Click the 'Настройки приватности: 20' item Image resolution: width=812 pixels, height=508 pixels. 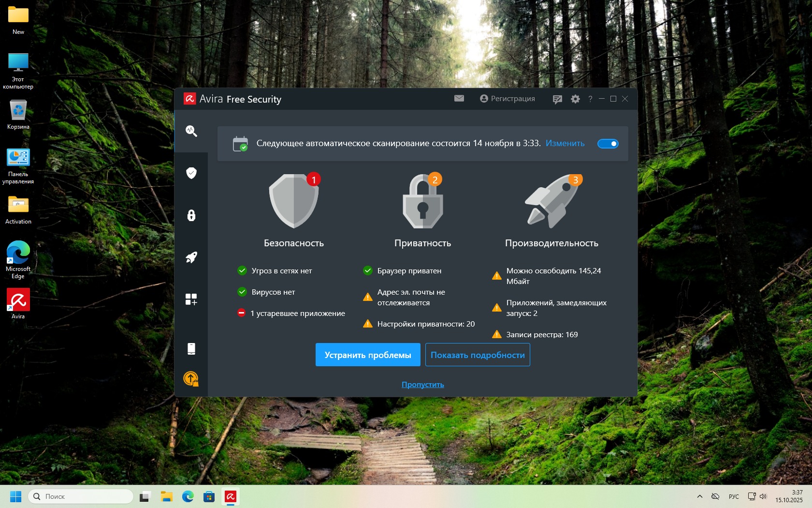click(419, 324)
